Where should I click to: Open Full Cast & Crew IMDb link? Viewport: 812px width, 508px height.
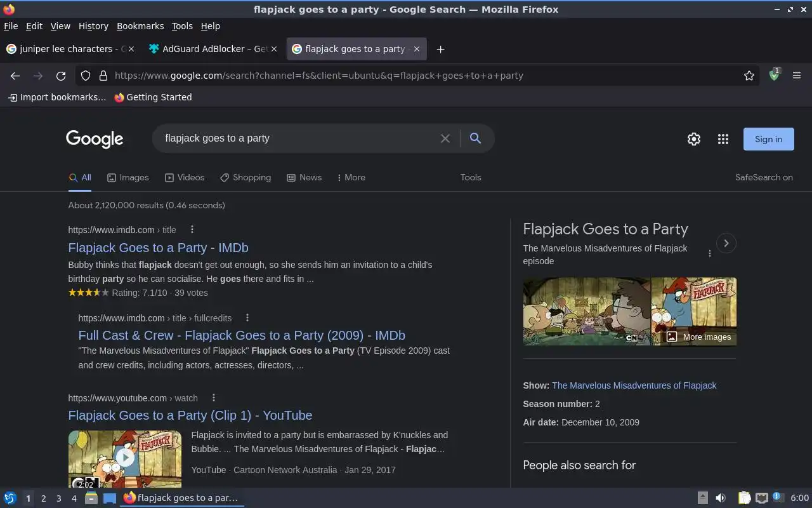point(242,335)
